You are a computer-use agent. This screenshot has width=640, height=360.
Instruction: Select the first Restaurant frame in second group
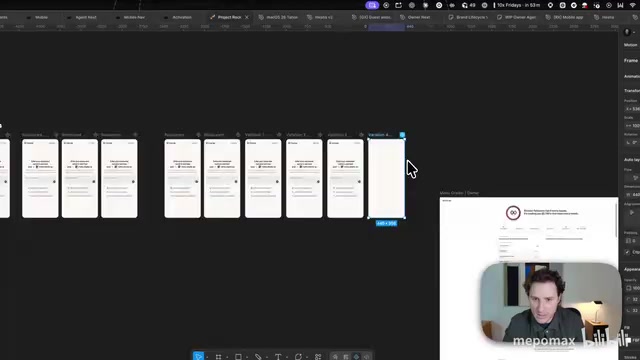point(182,178)
